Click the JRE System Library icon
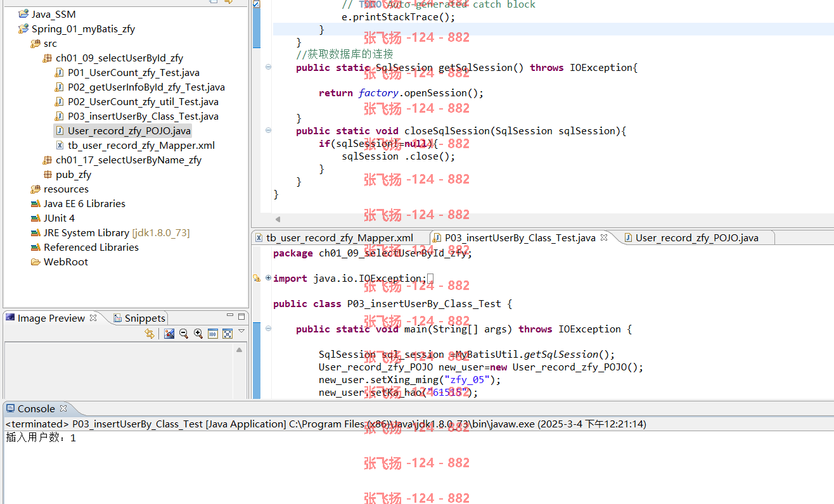This screenshot has width=834, height=504. pyautogui.click(x=35, y=232)
